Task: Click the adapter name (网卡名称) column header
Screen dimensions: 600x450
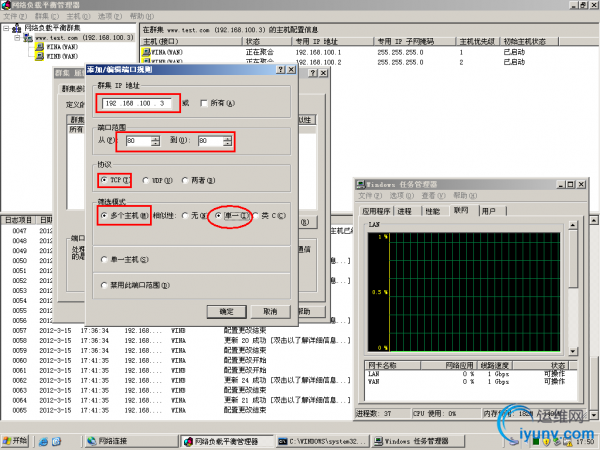Action: [x=393, y=365]
